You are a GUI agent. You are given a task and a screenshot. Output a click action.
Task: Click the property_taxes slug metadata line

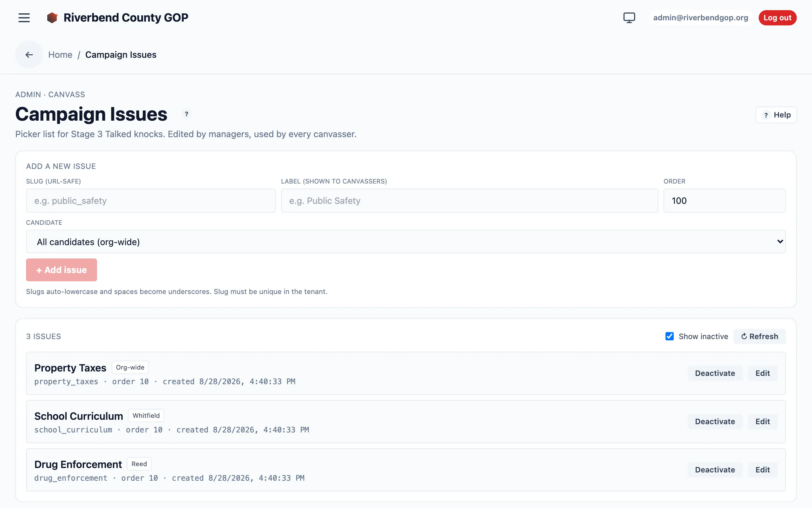(x=165, y=382)
